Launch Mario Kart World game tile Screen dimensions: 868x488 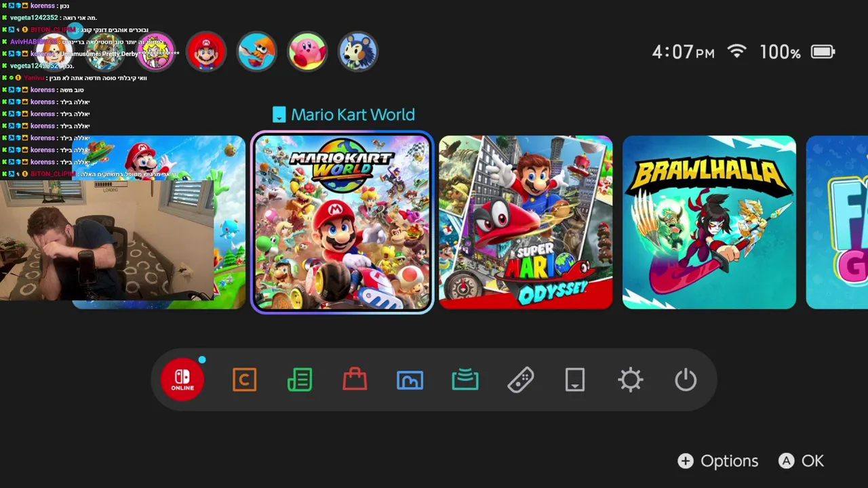342,222
